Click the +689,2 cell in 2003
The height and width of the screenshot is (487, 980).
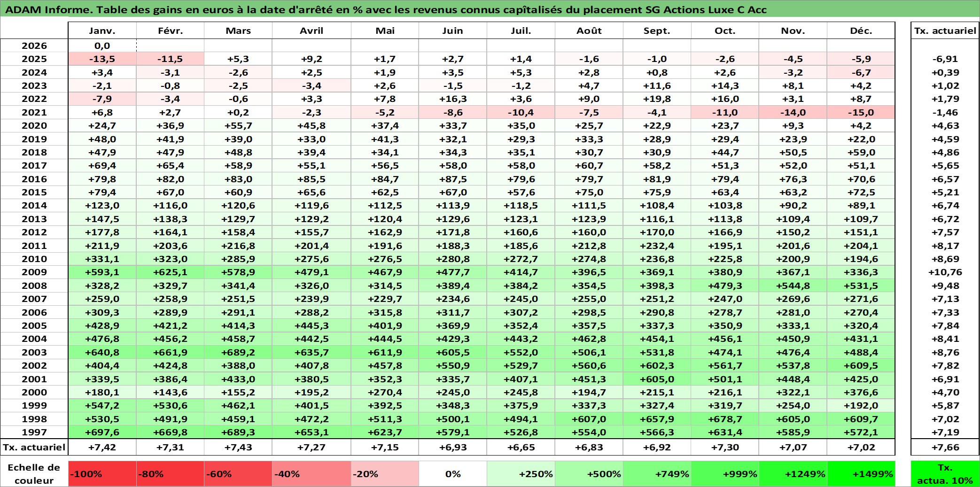pos(238,352)
